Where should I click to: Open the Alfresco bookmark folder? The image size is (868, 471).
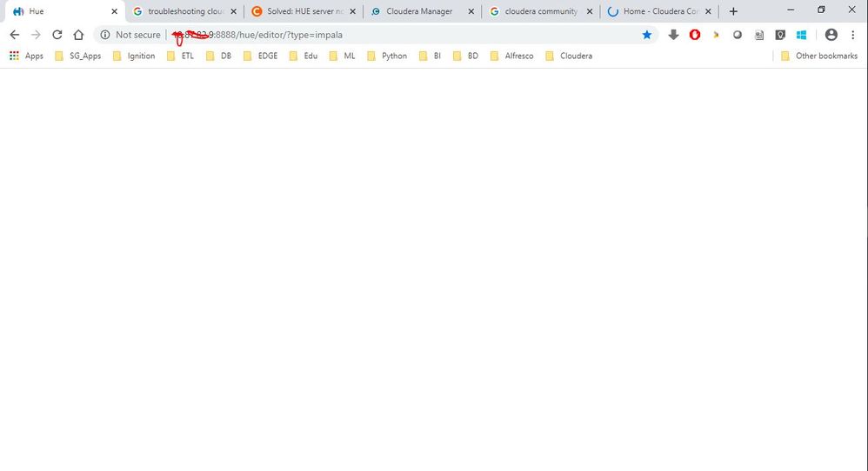click(x=512, y=56)
